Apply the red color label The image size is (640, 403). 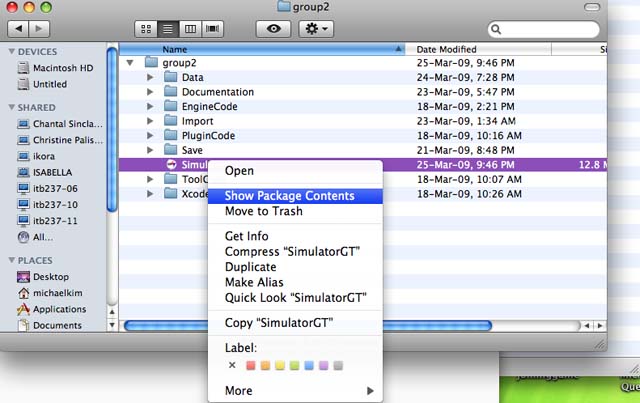251,365
